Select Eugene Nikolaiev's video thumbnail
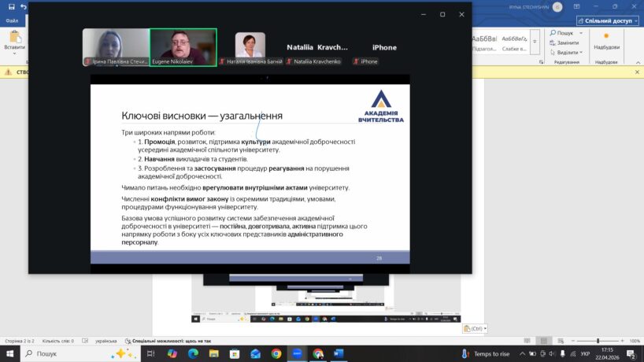This screenshot has width=644, height=362. [183, 47]
